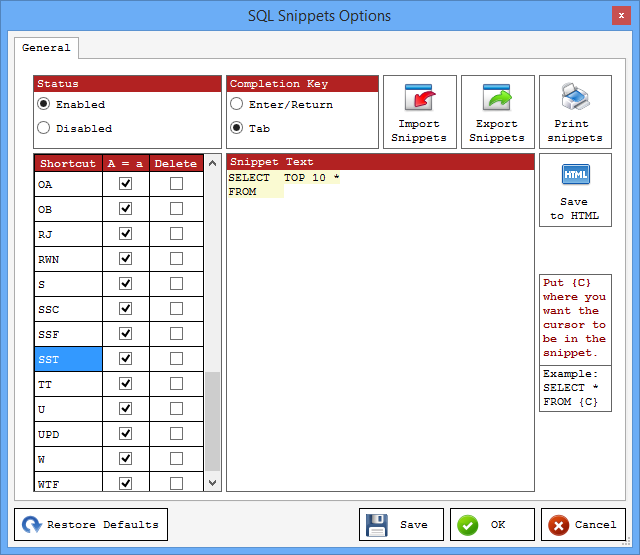Close the SQL Snippets Options dialog

coord(621,16)
